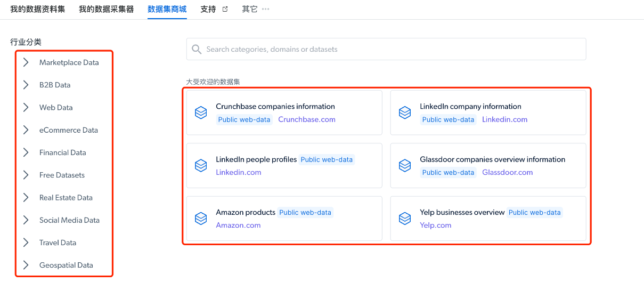Click Public web-data tag on LinkedIn company card
The image size is (644, 282).
[449, 119]
